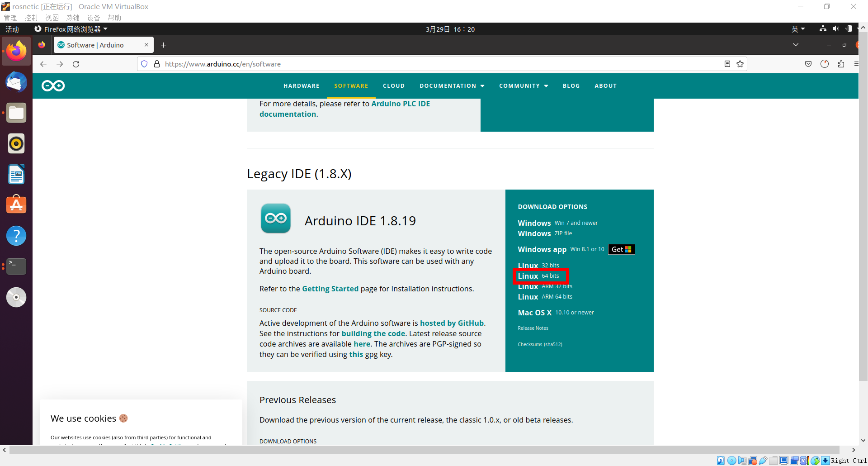The width and height of the screenshot is (868, 466).
Task: Open the Firefox account icon
Action: pos(825,64)
